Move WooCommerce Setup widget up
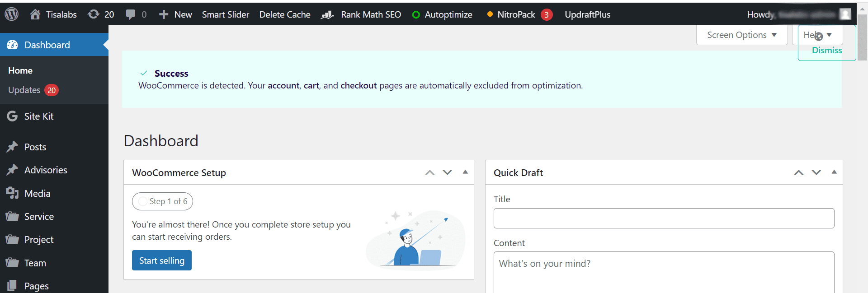This screenshot has height=293, width=868. [x=430, y=172]
